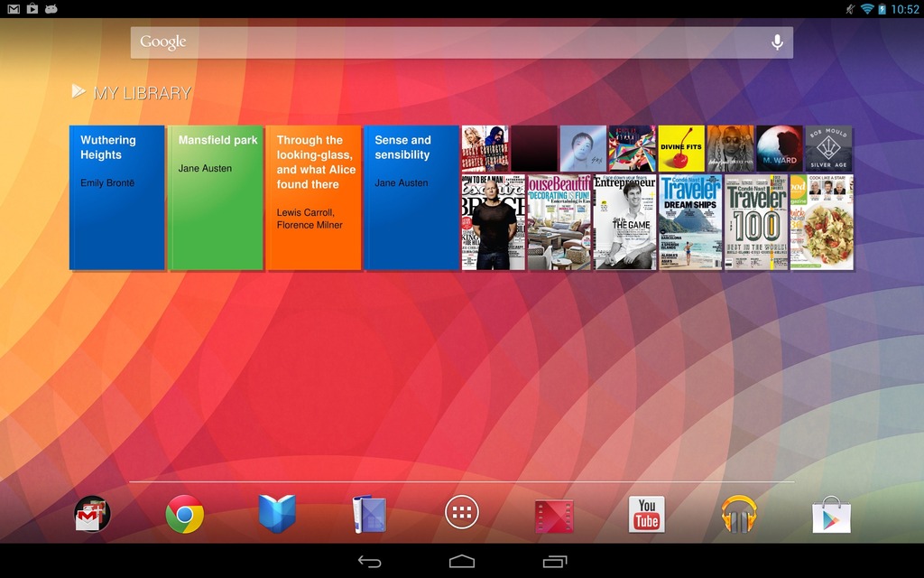
Task: Open the Entrepreneur magazine issue
Action: coord(624,222)
